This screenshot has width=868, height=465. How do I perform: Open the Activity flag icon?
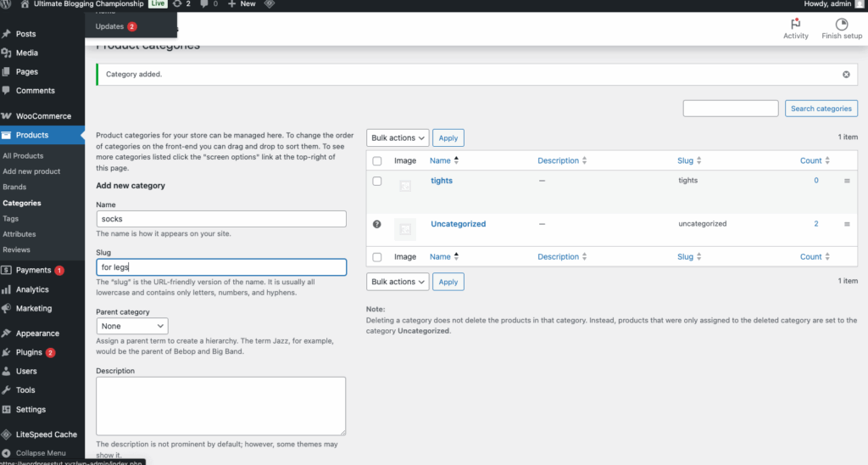795,24
